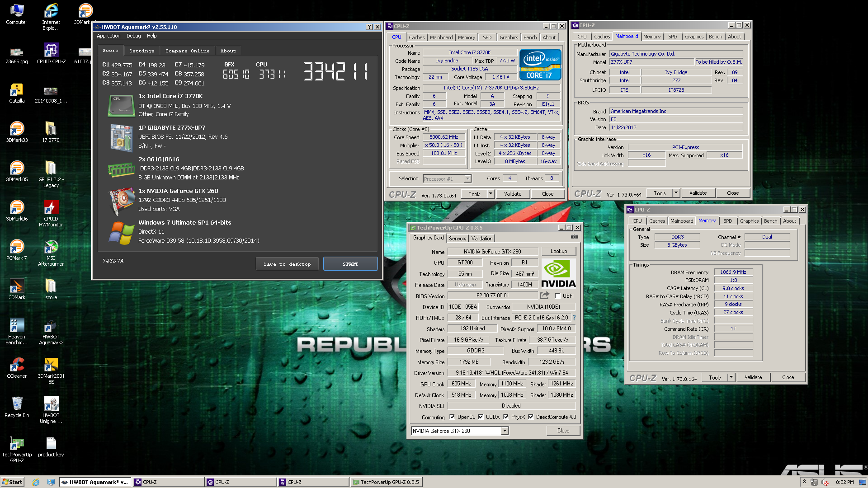
Task: Toggle the UEFI checkbox in GPU-Z
Action: click(x=557, y=296)
